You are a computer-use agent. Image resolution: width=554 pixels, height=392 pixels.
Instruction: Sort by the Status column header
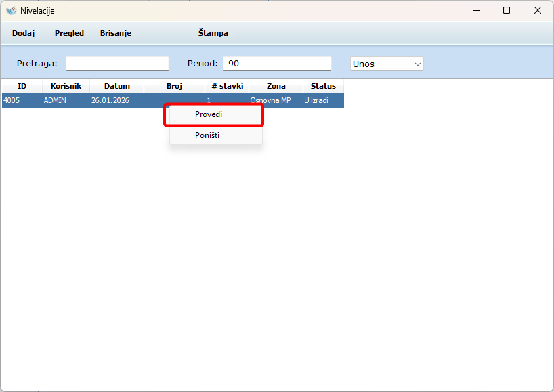point(323,86)
